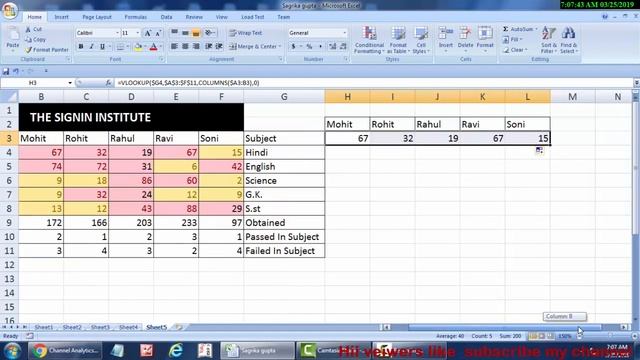Click the Fill Color yellow swatch
Viewport: 640px width, 360px height.
coord(138,47)
